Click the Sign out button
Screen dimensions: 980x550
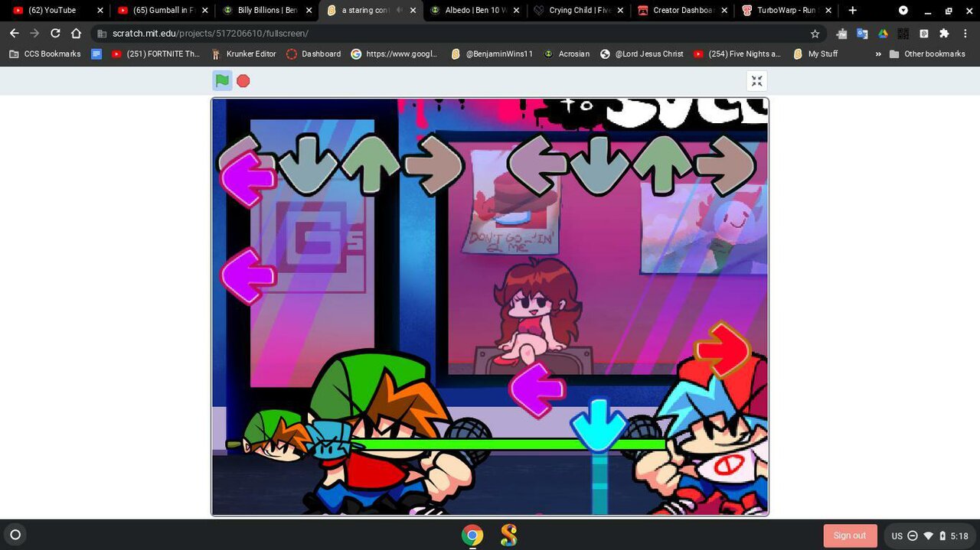[850, 535]
